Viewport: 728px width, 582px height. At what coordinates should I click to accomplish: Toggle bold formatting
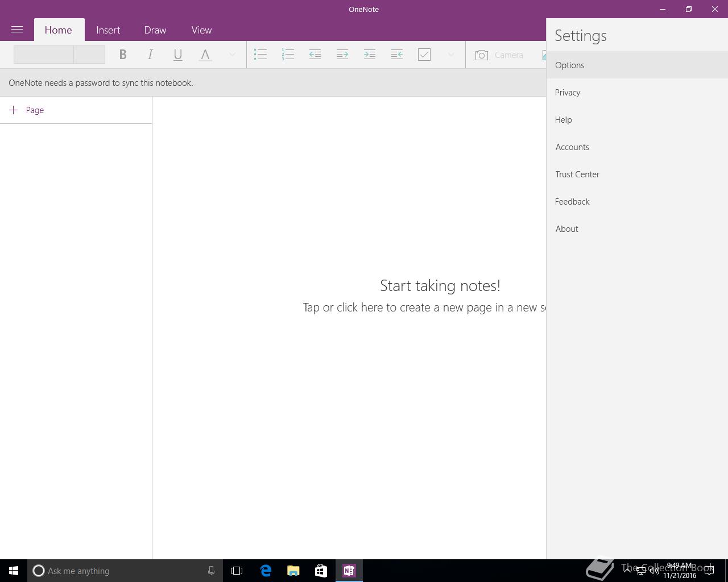point(123,55)
